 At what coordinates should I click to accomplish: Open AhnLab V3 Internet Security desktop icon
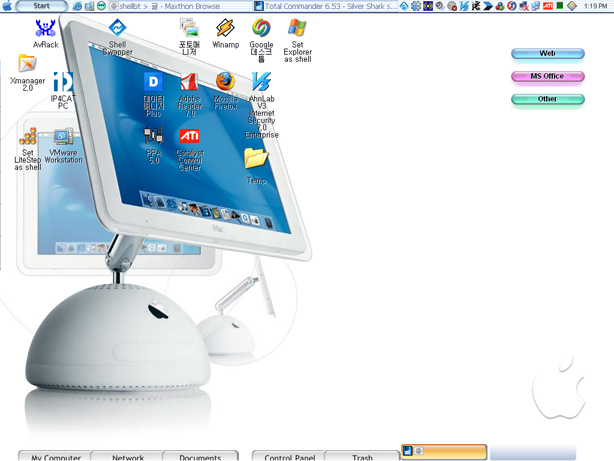click(x=262, y=105)
